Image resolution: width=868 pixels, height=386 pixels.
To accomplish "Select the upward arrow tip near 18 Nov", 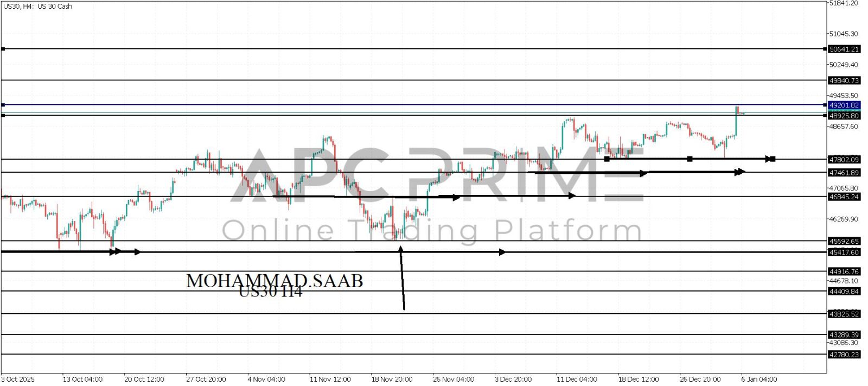I will pyautogui.click(x=400, y=248).
